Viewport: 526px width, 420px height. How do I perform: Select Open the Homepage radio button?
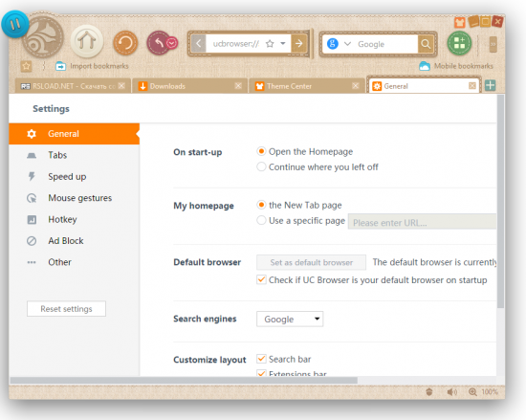click(x=261, y=151)
